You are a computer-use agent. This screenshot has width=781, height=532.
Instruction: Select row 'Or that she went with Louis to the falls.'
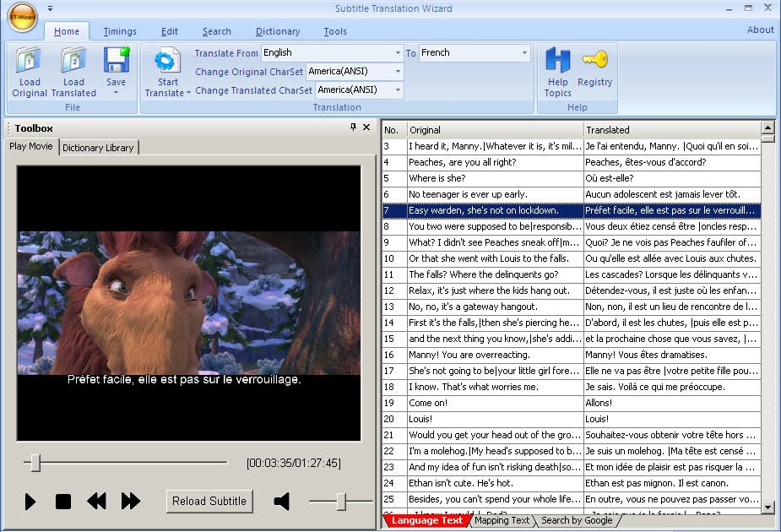[x=572, y=258]
